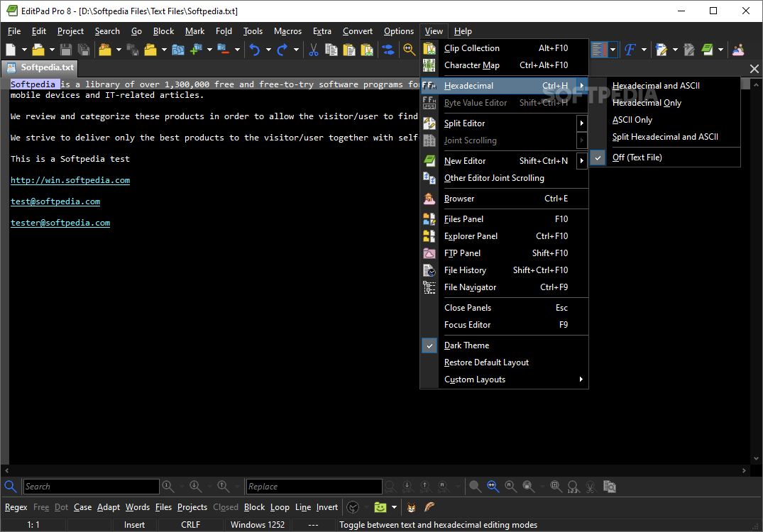Open the dropdown arrow beside the F font icon

(644, 50)
